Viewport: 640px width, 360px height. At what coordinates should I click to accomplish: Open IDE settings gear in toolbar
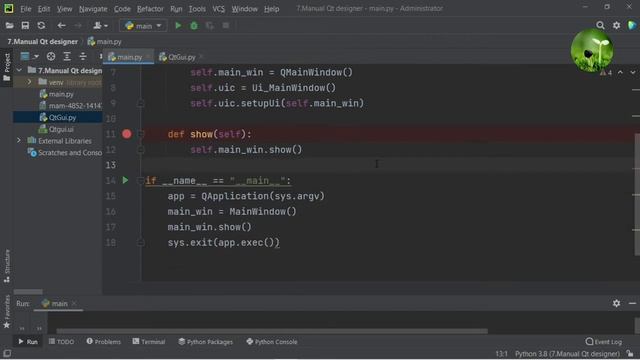(x=616, y=26)
